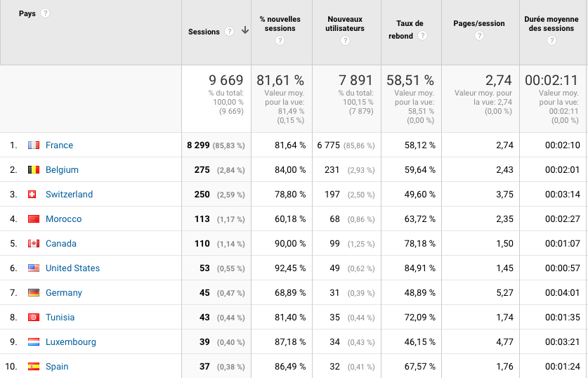This screenshot has height=378, width=588.
Task: Click the Taux de rebond help icon
Action: click(x=422, y=36)
